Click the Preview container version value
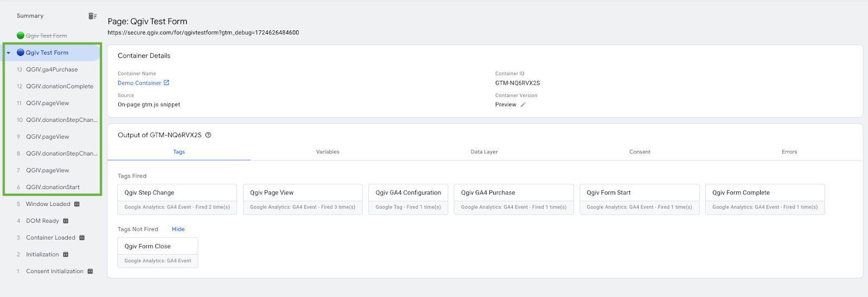Screen dimensions: 868x297 click(506, 105)
